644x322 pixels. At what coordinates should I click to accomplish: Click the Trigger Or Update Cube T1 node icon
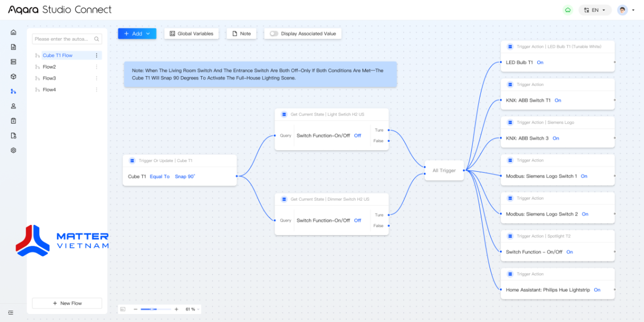[132, 160]
